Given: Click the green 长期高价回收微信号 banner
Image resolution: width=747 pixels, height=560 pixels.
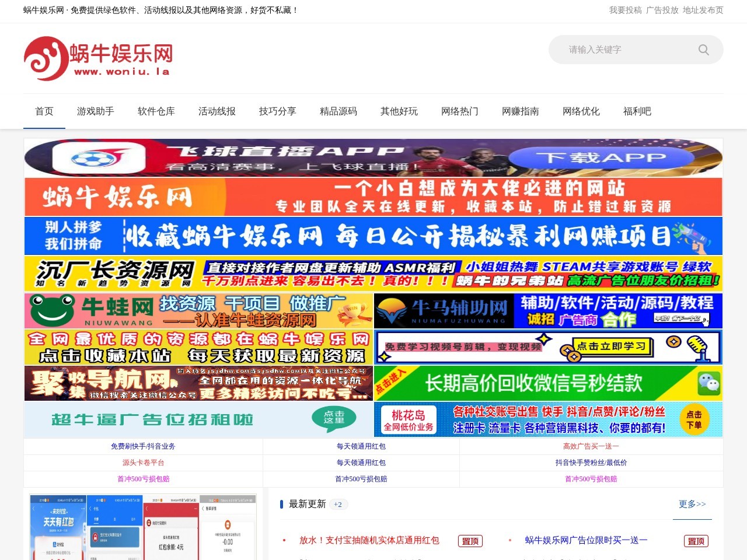Looking at the screenshot, I should [x=549, y=383].
